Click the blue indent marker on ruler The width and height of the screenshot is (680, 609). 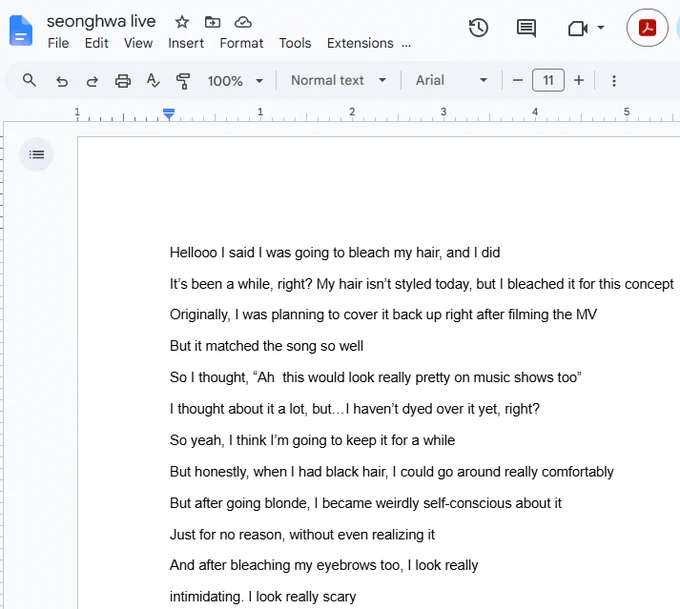(169, 114)
